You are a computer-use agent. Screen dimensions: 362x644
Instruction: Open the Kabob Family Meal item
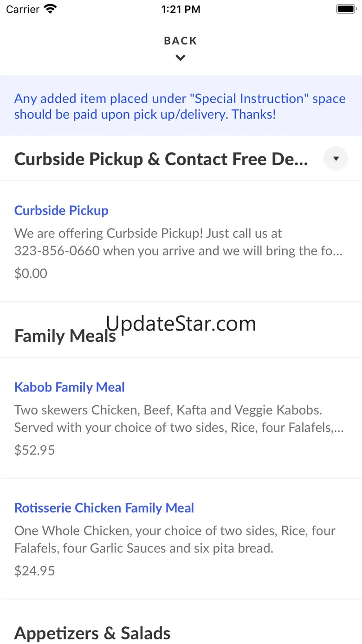coord(70,387)
